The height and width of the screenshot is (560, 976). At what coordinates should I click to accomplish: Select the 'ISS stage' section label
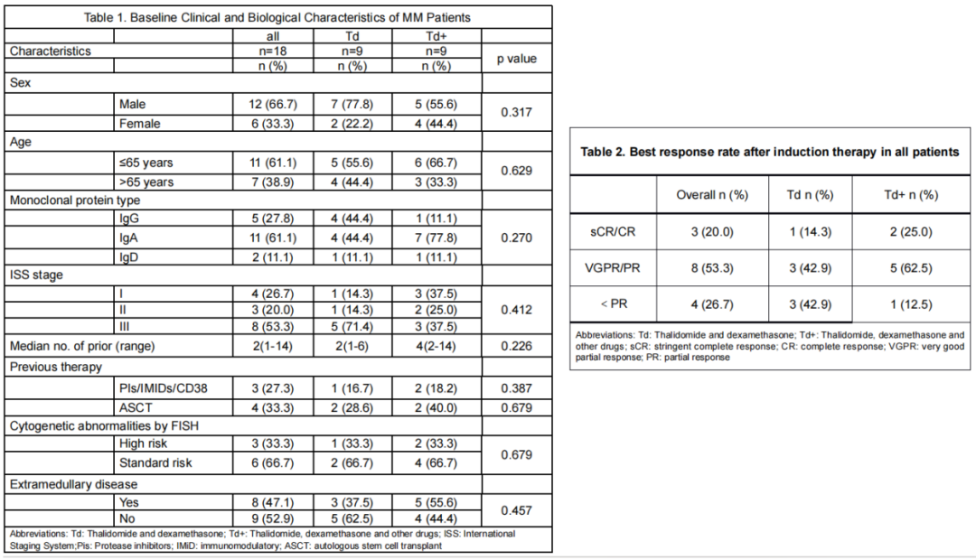click(x=36, y=275)
